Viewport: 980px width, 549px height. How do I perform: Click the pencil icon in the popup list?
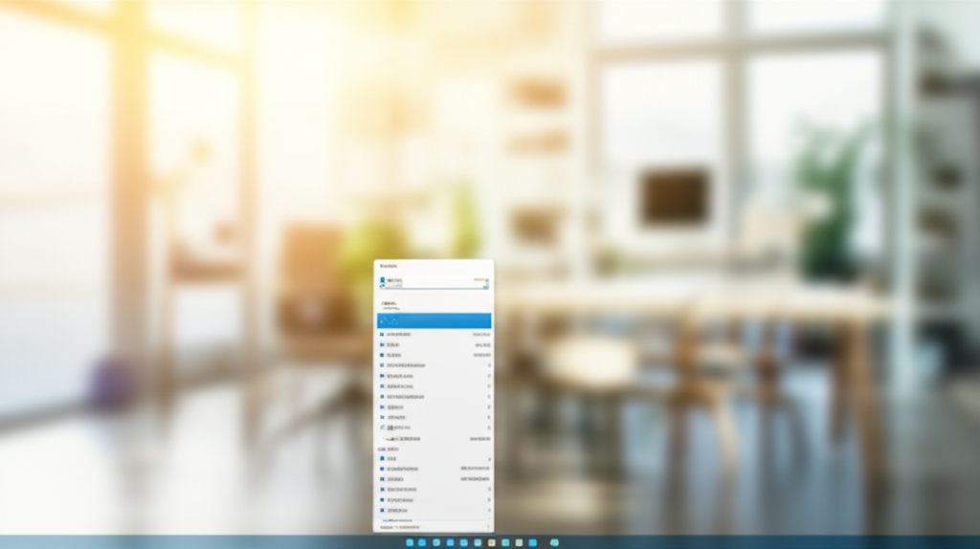point(383,428)
